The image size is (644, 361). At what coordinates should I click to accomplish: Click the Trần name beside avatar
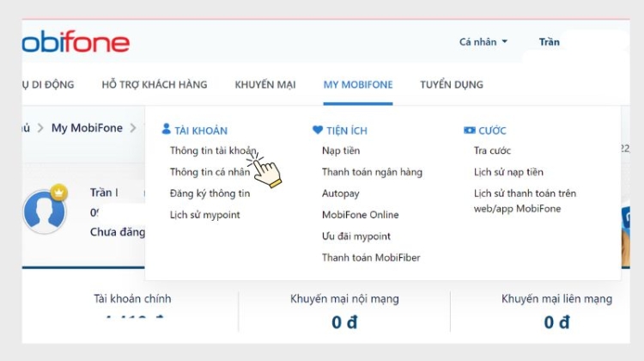104,193
